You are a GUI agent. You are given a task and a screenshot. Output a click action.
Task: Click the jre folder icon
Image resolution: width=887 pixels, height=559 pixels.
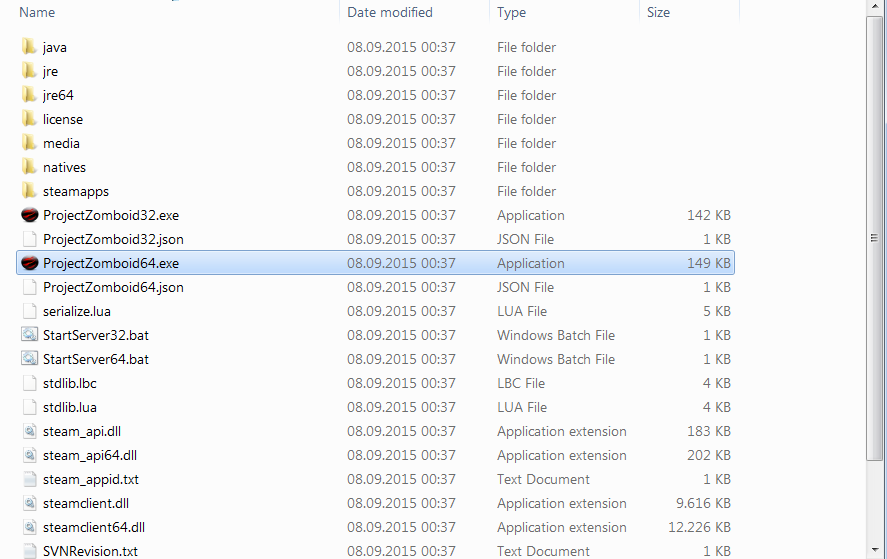[x=29, y=71]
